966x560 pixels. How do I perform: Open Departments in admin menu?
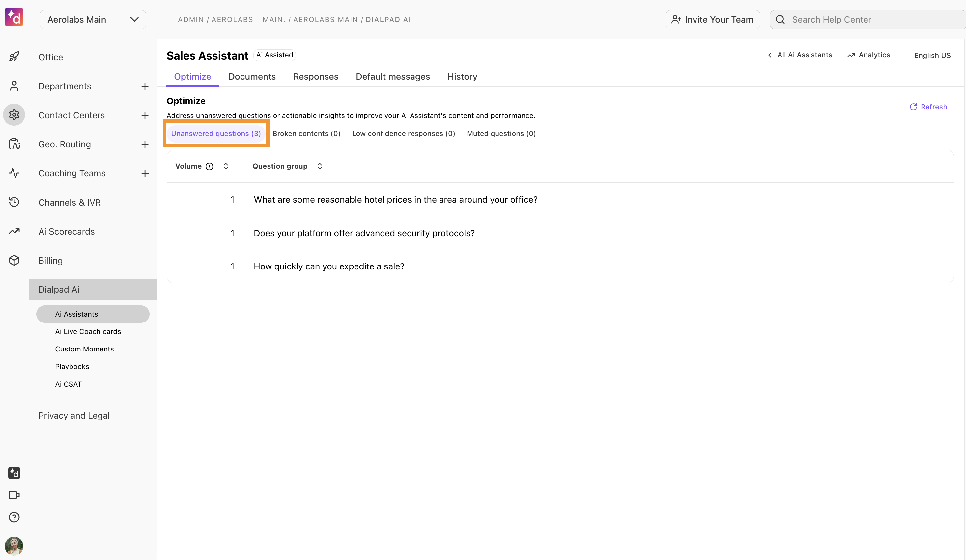tap(65, 86)
